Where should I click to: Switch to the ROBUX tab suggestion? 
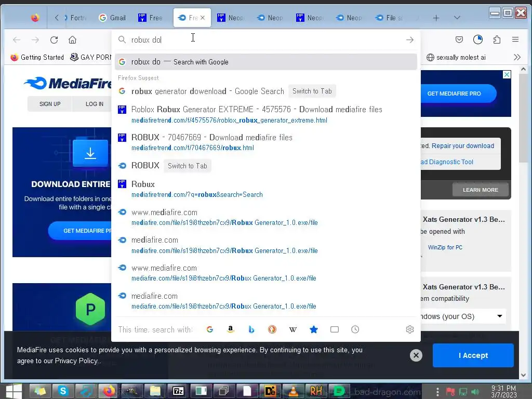(x=187, y=166)
